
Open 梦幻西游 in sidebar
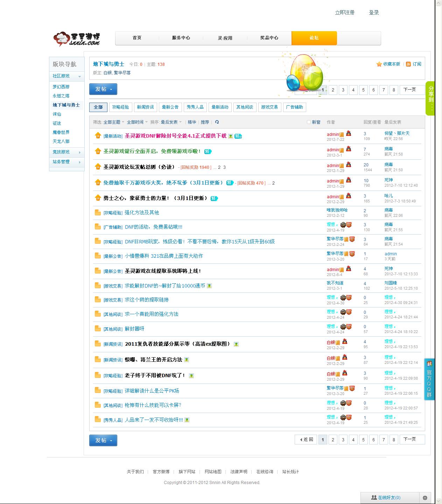[61, 87]
